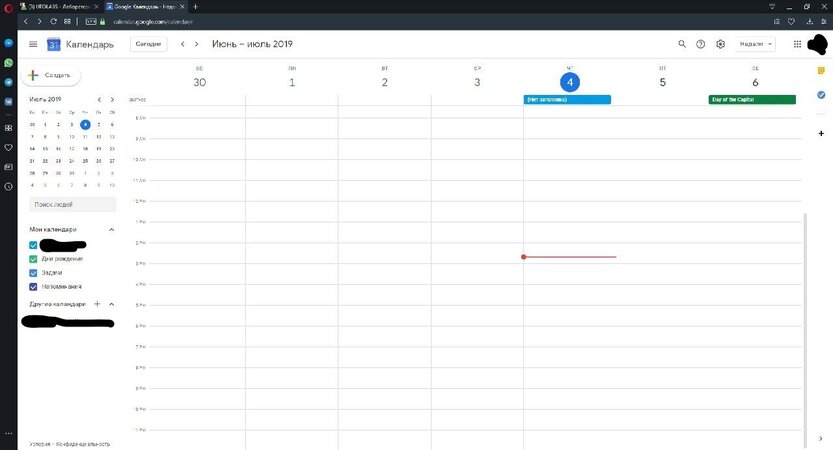Open the Day of the Capital event
Image resolution: width=833 pixels, height=450 pixels.
click(x=751, y=100)
